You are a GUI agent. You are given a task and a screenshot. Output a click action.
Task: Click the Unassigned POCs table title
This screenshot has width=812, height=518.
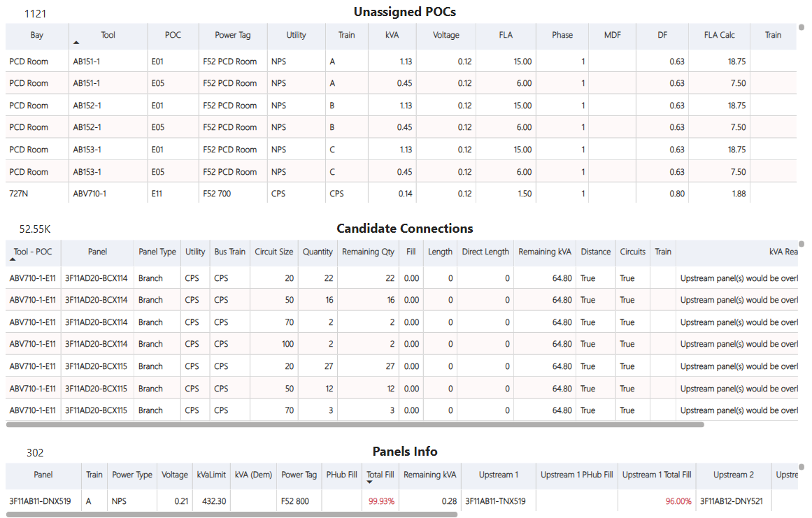(x=405, y=12)
